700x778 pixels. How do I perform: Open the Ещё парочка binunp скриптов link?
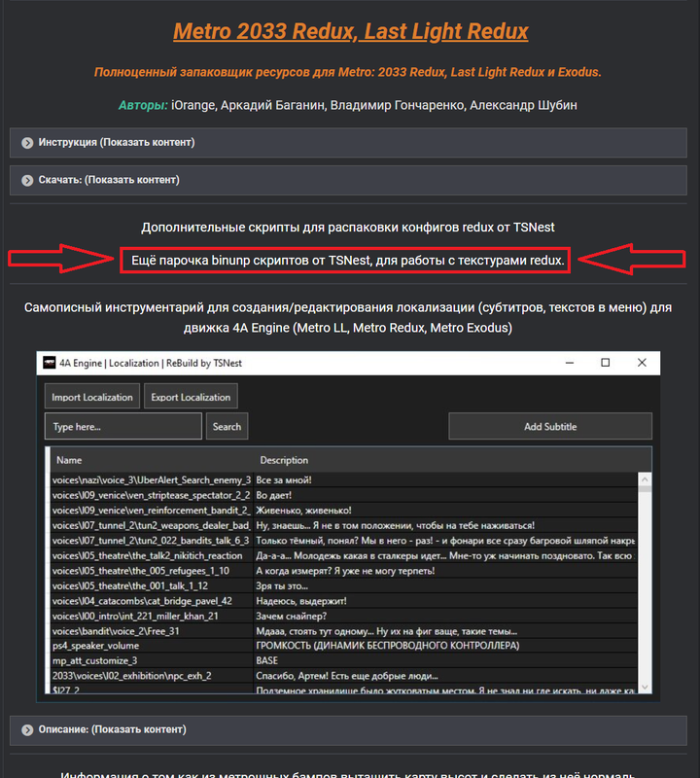tap(348, 260)
